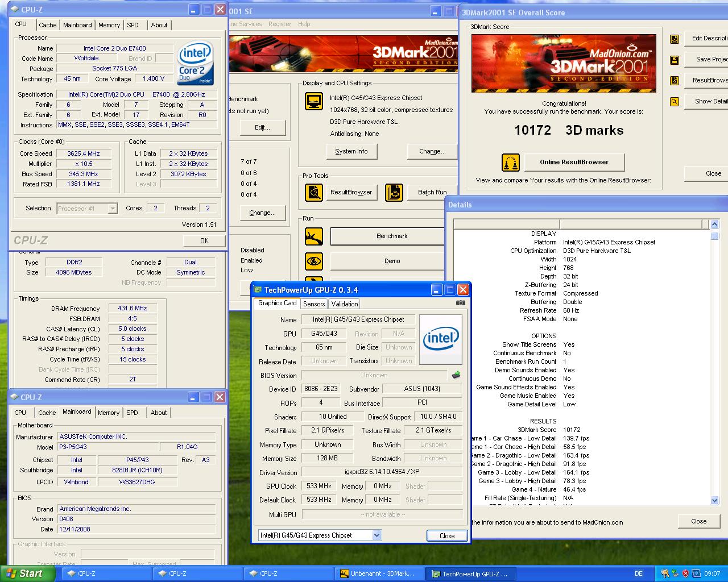Viewport: 728px width, 582px height.
Task: Click the Details list scroll-up arrow
Action: pyautogui.click(x=715, y=225)
